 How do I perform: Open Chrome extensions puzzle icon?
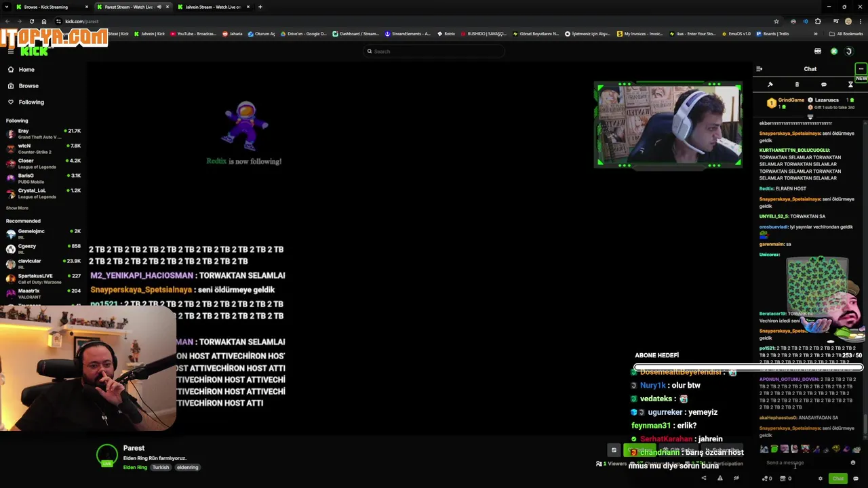click(818, 22)
